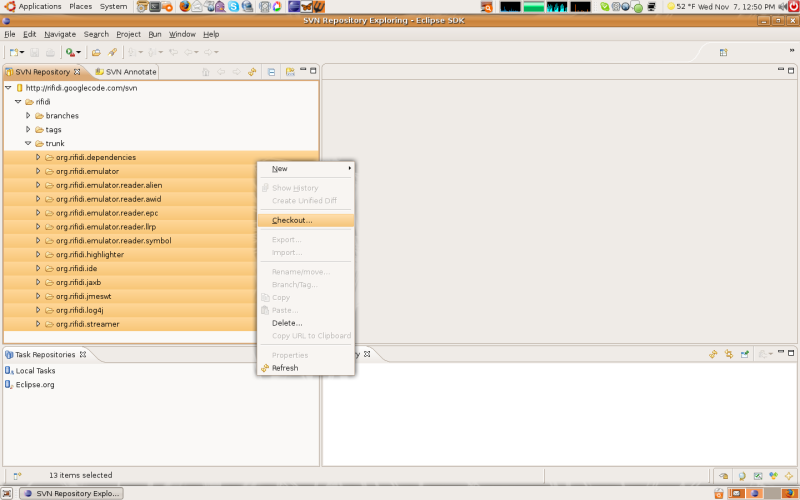The width and height of the screenshot is (800, 500).
Task: Open the File menu
Action: point(10,34)
